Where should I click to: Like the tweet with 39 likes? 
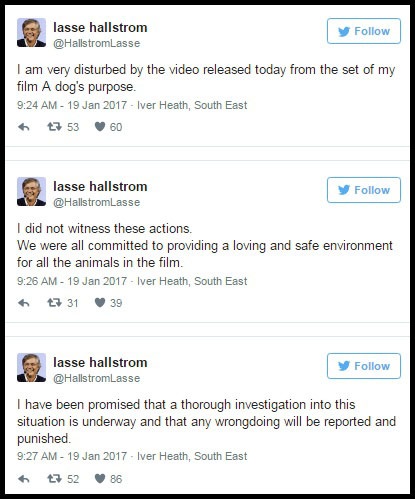point(100,303)
